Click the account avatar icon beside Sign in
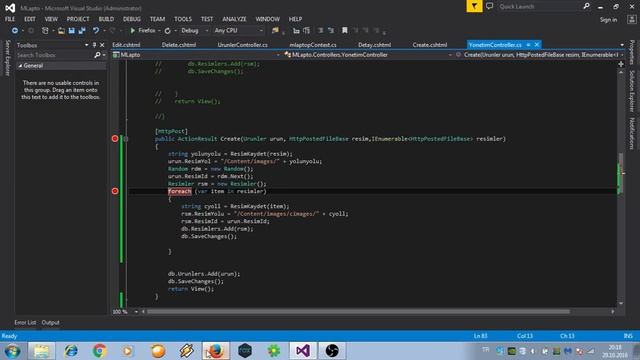This screenshot has height=360, width=640. click(x=631, y=20)
